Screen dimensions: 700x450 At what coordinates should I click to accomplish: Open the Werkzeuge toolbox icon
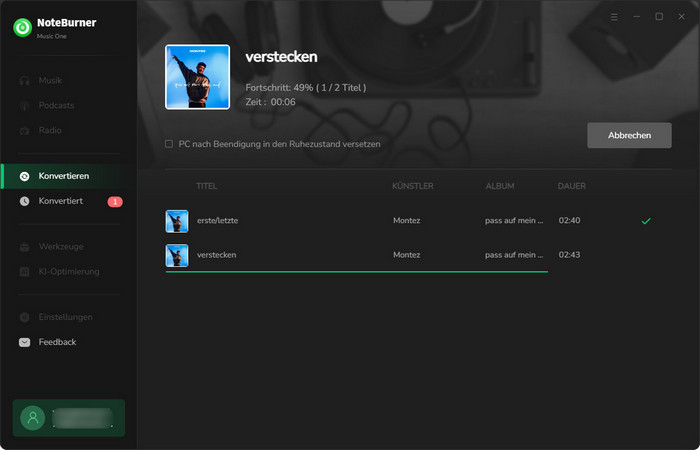coord(25,246)
